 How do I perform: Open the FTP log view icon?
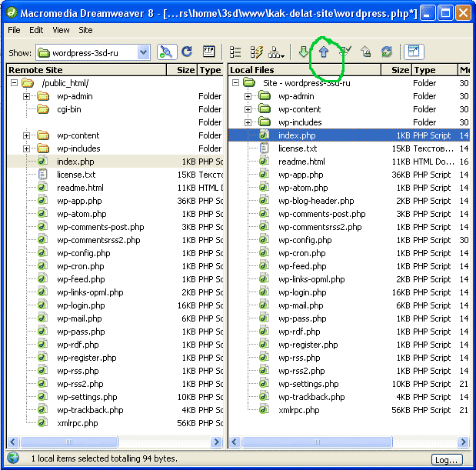pos(208,52)
